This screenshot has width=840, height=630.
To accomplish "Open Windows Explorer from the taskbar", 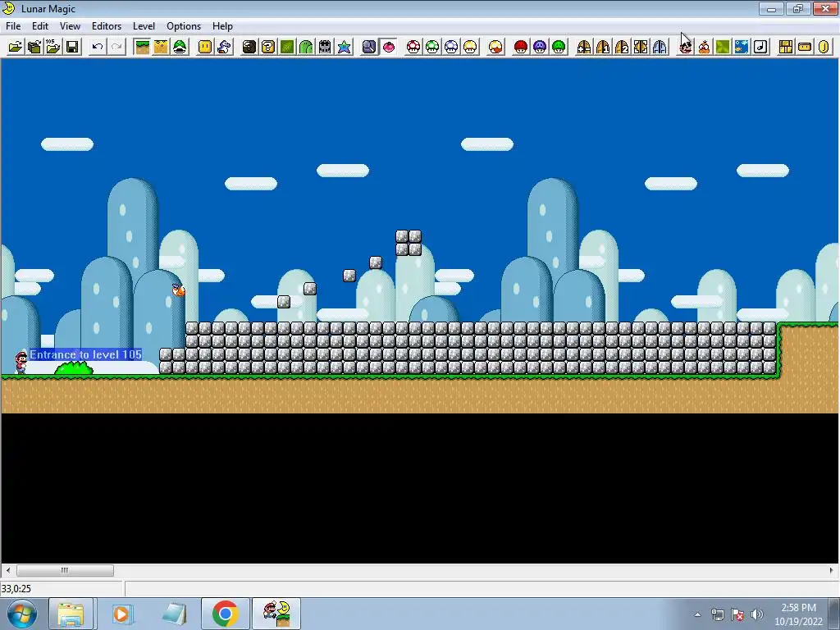I will coord(71,614).
